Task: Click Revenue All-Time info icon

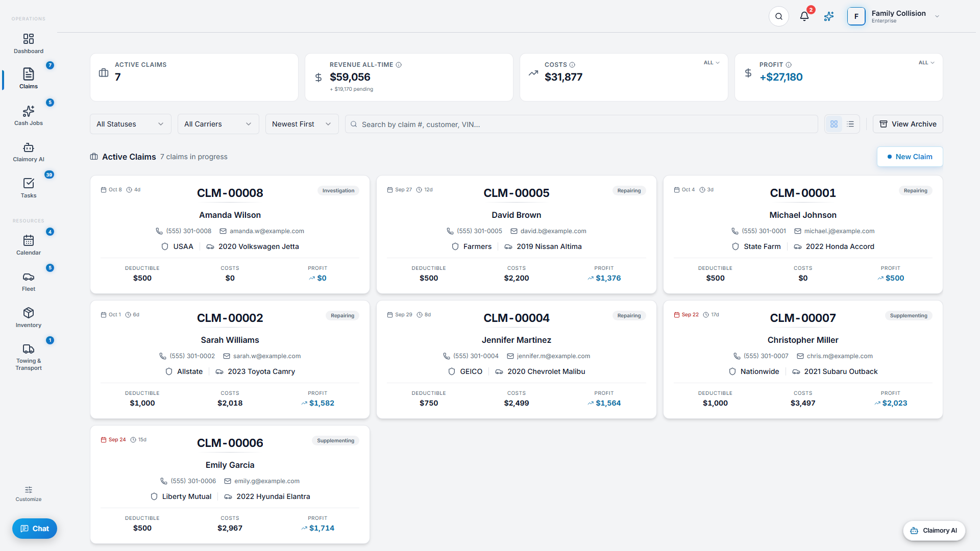Action: point(399,65)
